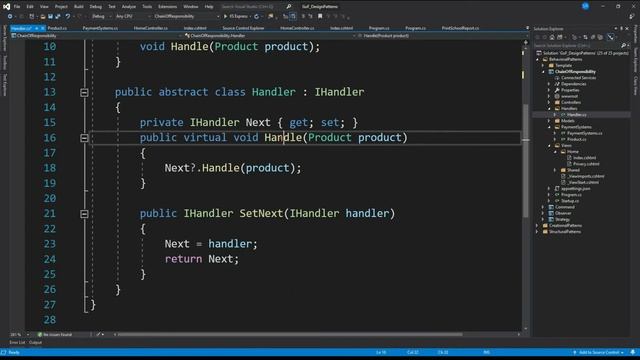Click the notifications bell in status bar

[633, 352]
